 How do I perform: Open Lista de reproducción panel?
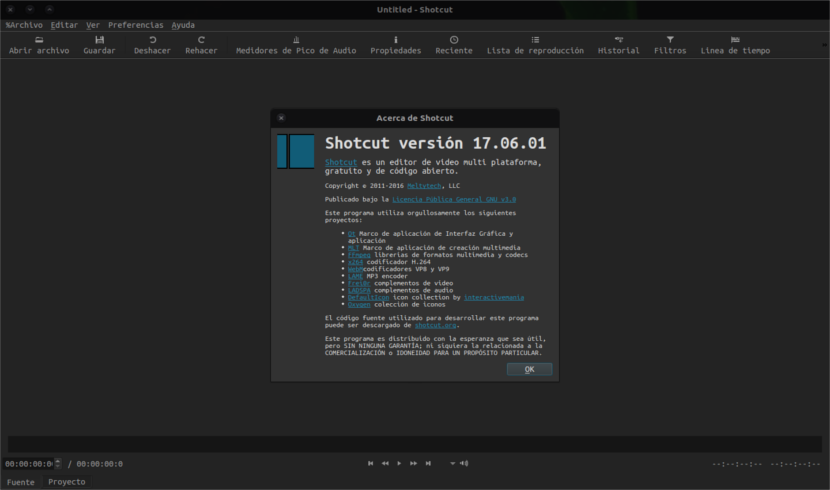tap(535, 46)
